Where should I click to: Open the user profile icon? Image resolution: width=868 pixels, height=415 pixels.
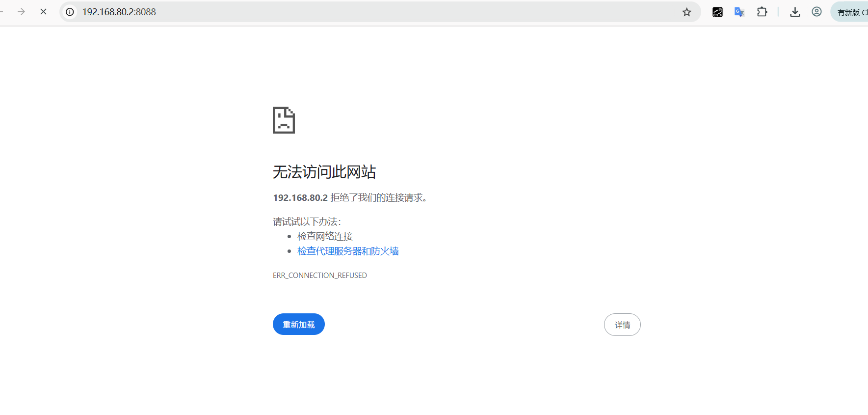coord(816,12)
